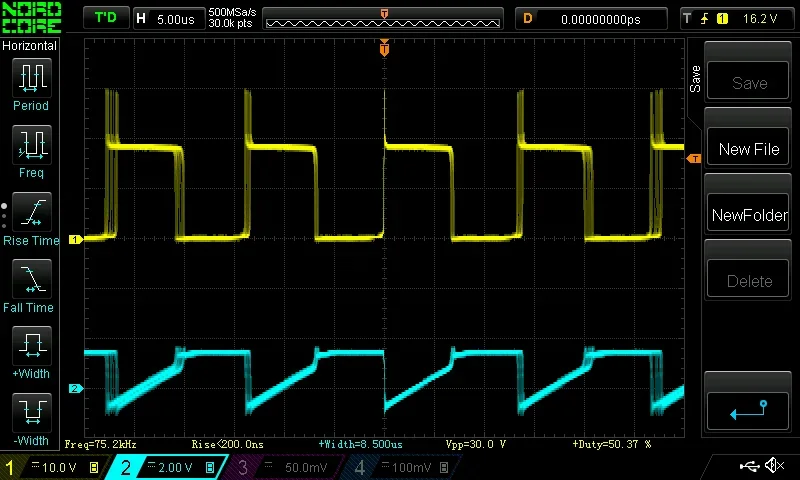Click the orange trigger position marker atop grid
Screen dimensions: 800x480
click(x=384, y=48)
